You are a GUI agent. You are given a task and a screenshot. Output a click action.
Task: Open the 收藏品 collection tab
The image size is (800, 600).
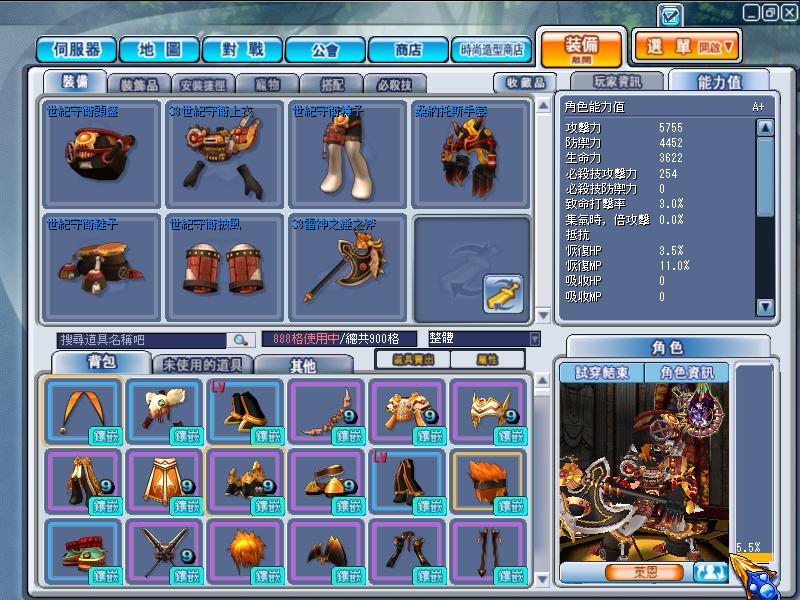click(x=526, y=83)
